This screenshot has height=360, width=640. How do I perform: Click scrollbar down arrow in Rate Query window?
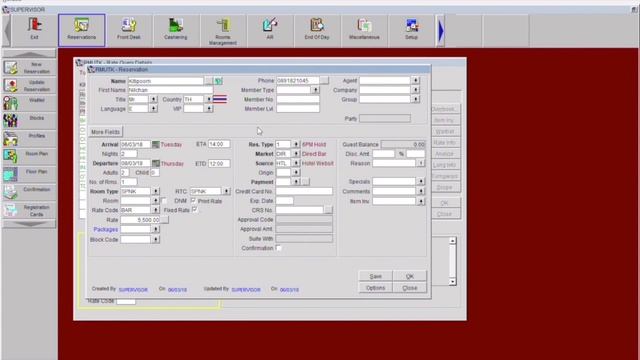click(x=452, y=282)
